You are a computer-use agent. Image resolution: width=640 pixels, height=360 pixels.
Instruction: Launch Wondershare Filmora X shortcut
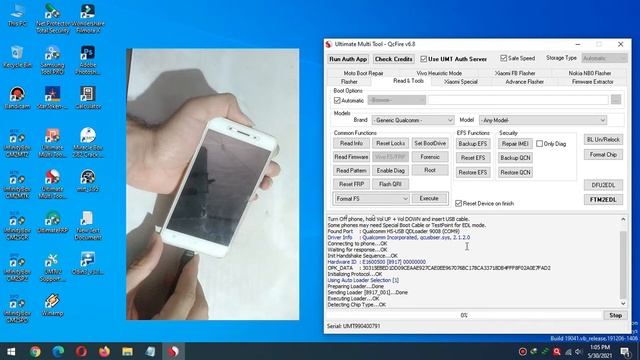pos(88,18)
